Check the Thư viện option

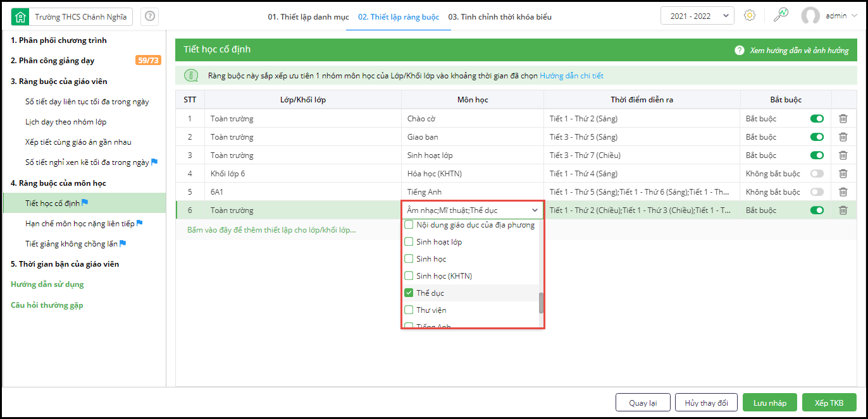pyautogui.click(x=409, y=310)
